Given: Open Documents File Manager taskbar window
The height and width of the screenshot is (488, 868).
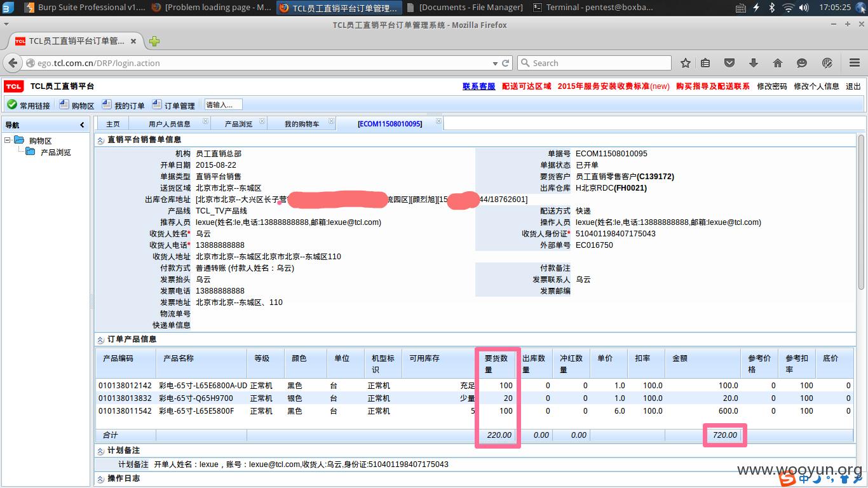Looking at the screenshot, I should tap(465, 8).
